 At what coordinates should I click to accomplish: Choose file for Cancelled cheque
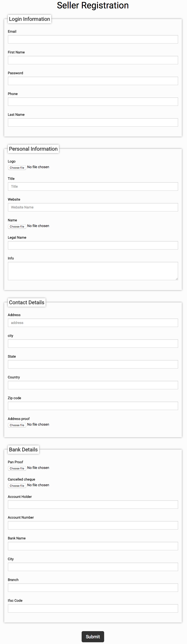pyautogui.click(x=17, y=485)
